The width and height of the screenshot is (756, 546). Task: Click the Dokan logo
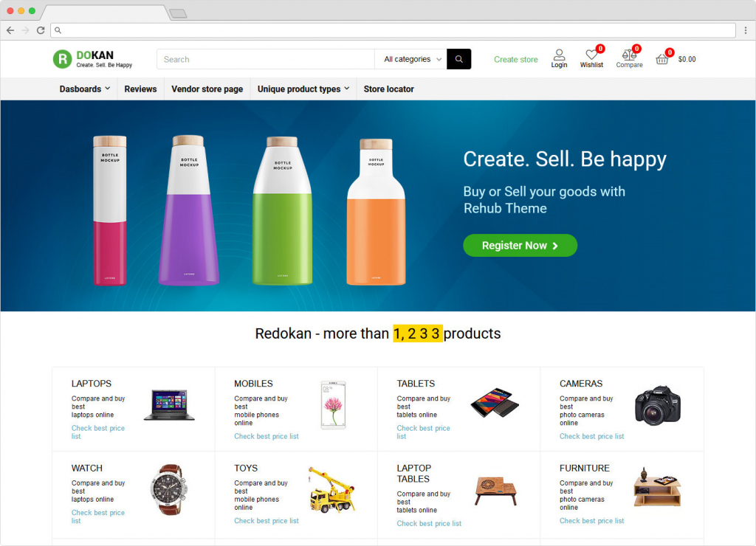click(92, 59)
